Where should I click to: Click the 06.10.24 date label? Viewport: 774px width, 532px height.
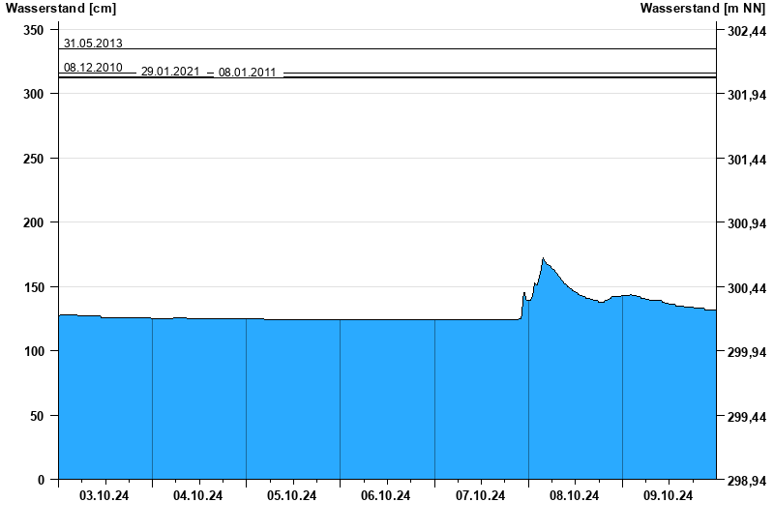coord(386,496)
